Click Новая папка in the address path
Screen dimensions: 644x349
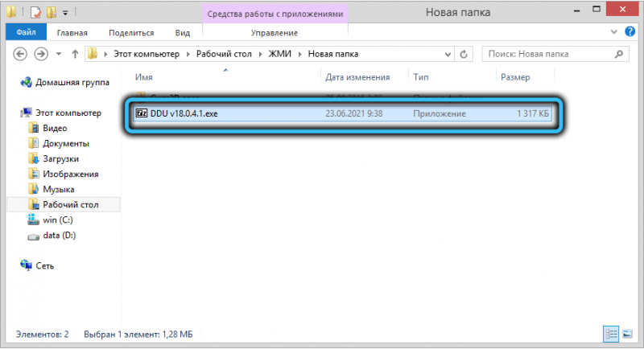333,54
